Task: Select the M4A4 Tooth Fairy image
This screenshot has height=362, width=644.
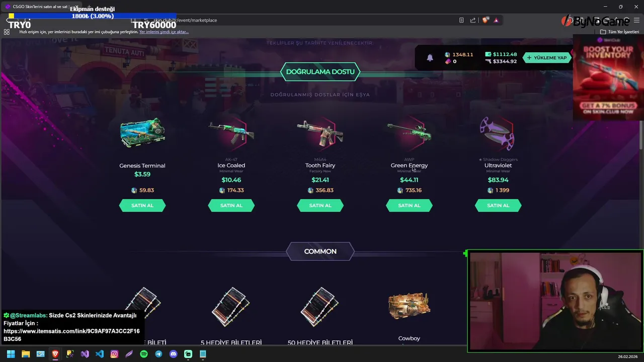Action: 320,134
